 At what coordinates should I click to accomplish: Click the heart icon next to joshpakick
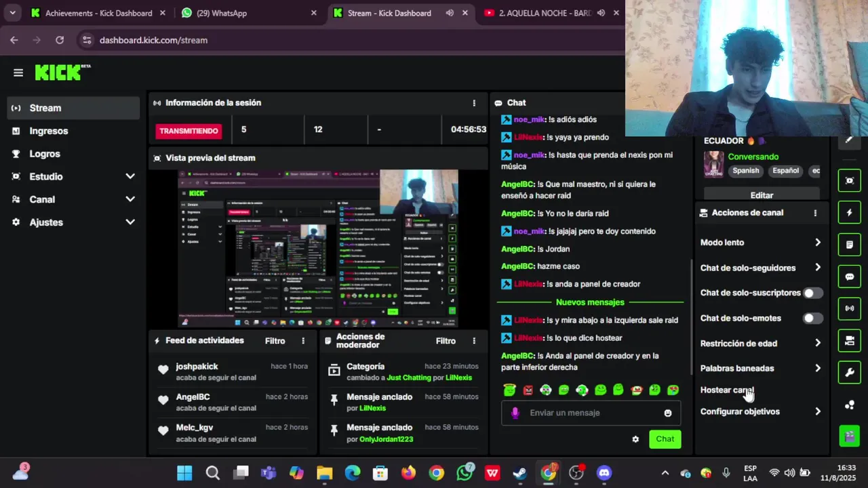pos(163,369)
